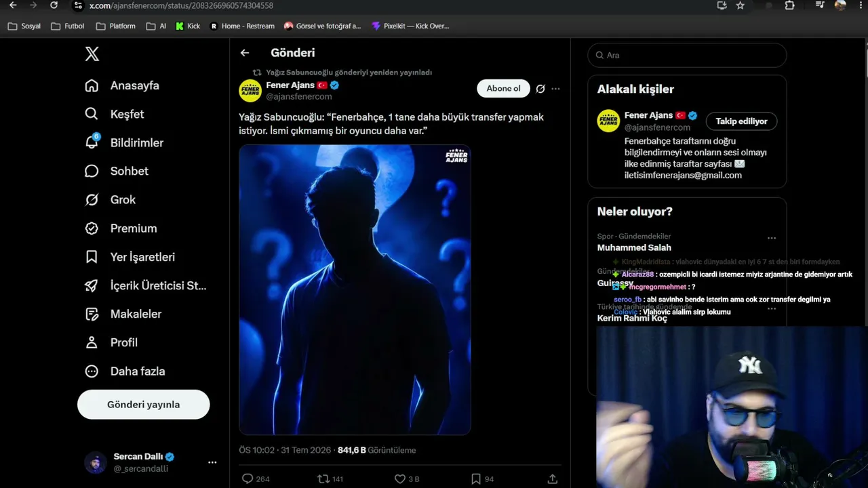Open Grok from the sidebar

(110, 199)
